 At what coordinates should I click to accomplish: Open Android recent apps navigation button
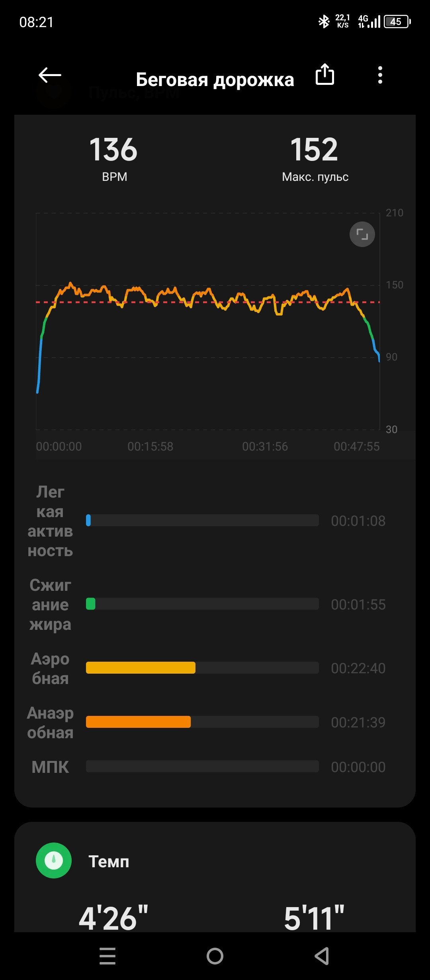pyautogui.click(x=107, y=956)
